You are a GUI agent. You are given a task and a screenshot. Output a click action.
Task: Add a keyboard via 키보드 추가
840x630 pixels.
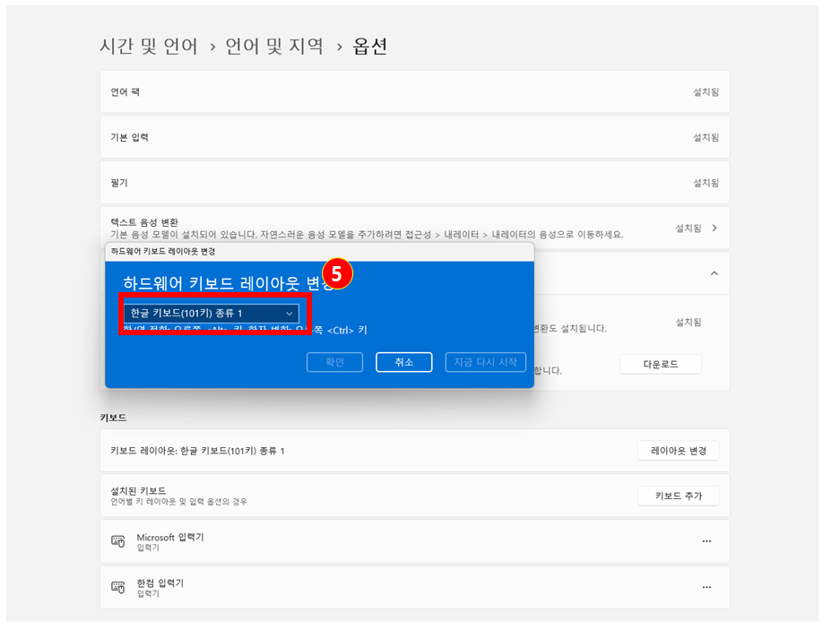coord(679,495)
